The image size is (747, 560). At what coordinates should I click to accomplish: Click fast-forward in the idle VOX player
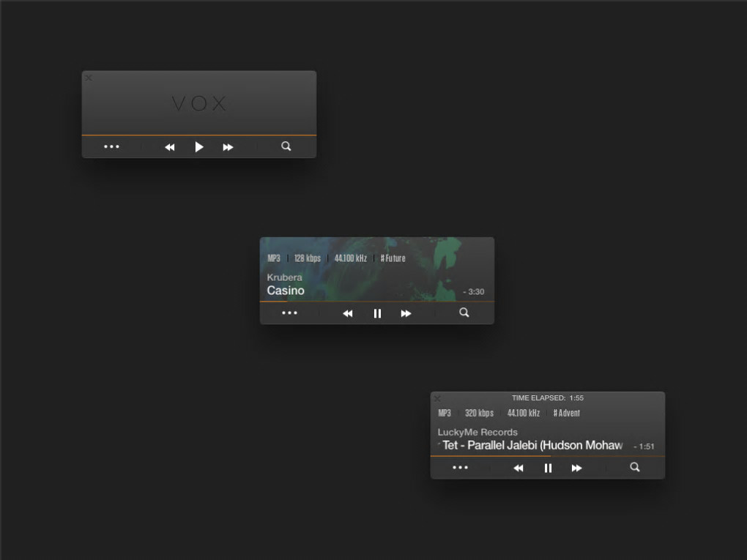(228, 147)
